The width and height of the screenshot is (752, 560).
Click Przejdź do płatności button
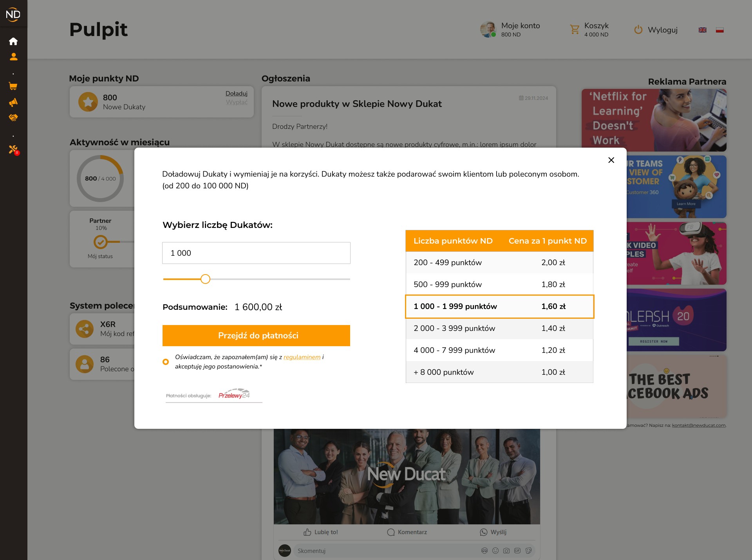(256, 336)
